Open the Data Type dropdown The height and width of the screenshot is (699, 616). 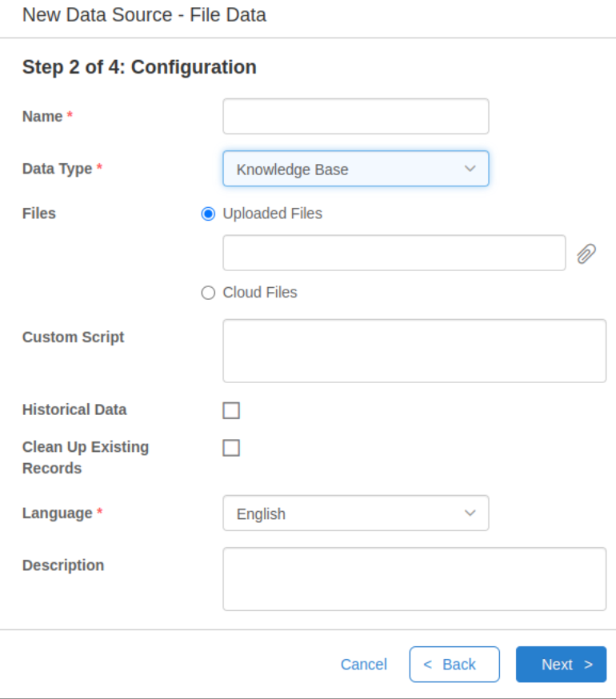click(356, 169)
